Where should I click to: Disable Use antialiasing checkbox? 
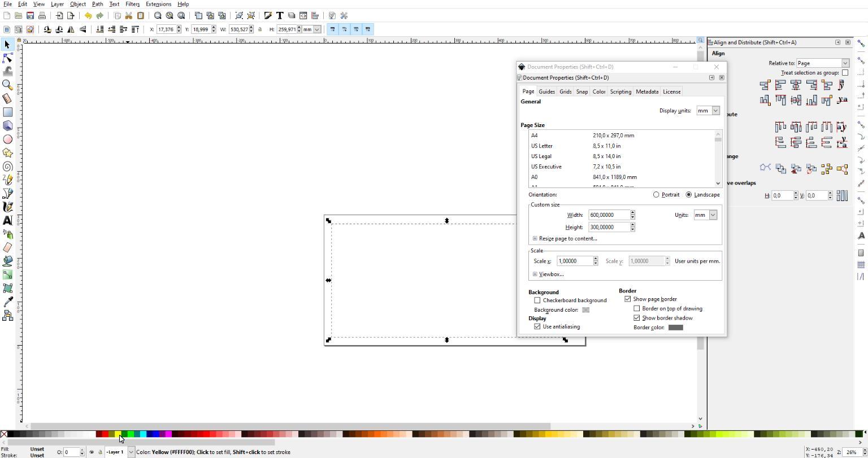click(537, 327)
